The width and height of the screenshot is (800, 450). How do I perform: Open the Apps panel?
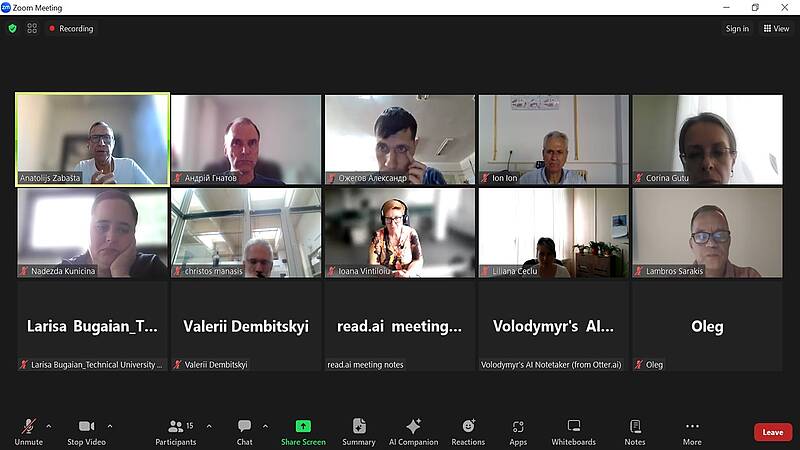pyautogui.click(x=518, y=432)
